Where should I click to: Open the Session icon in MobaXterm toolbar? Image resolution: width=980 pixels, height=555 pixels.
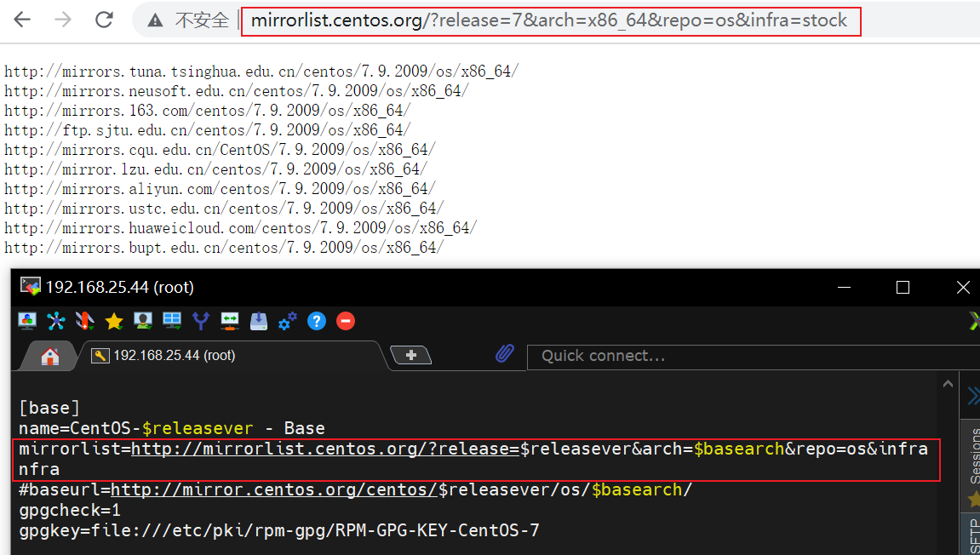point(27,321)
